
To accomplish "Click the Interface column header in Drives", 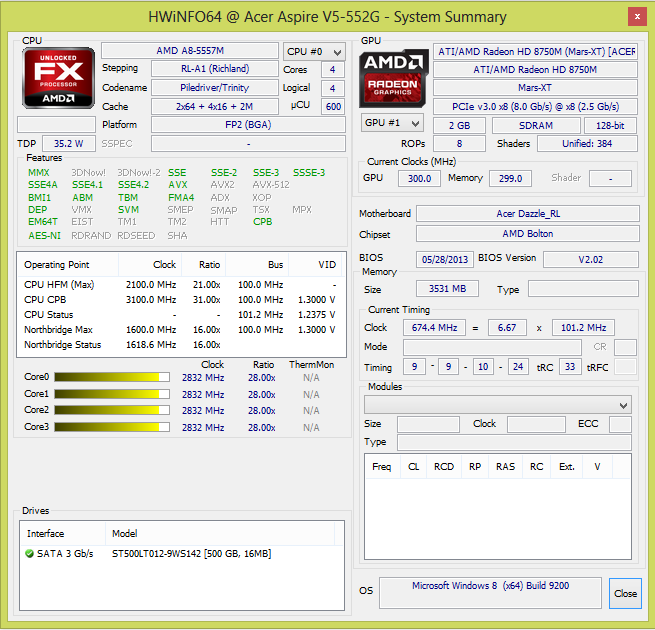I will pos(63,533).
